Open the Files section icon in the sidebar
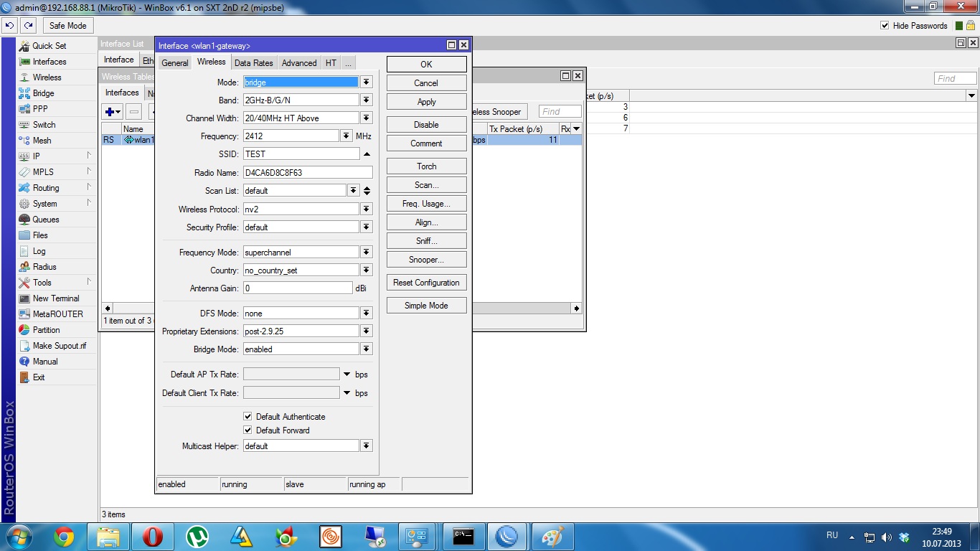The height and width of the screenshot is (551, 980). tap(25, 235)
